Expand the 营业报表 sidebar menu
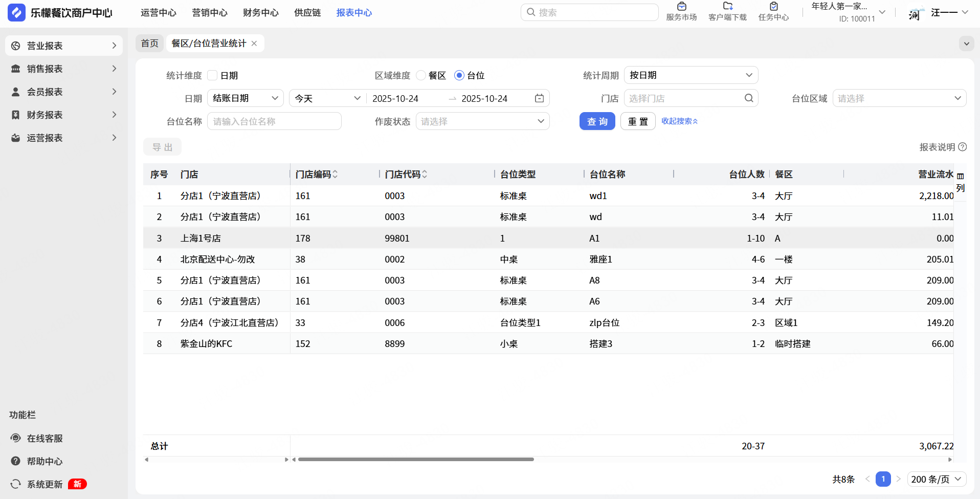 coord(64,46)
